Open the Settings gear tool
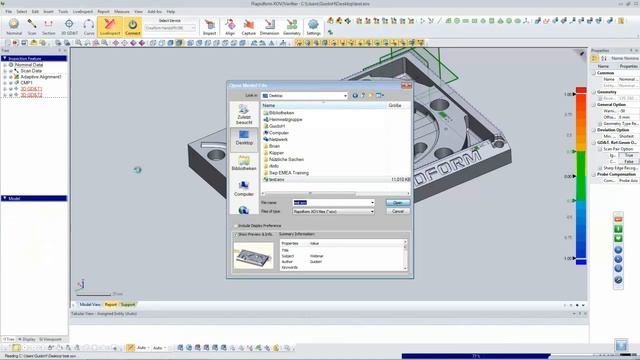Screen dimensions: 640x360 [313, 27]
